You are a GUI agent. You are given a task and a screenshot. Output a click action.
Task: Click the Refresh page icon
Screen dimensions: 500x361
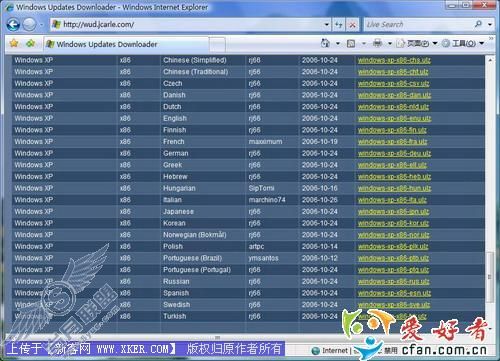click(x=339, y=25)
